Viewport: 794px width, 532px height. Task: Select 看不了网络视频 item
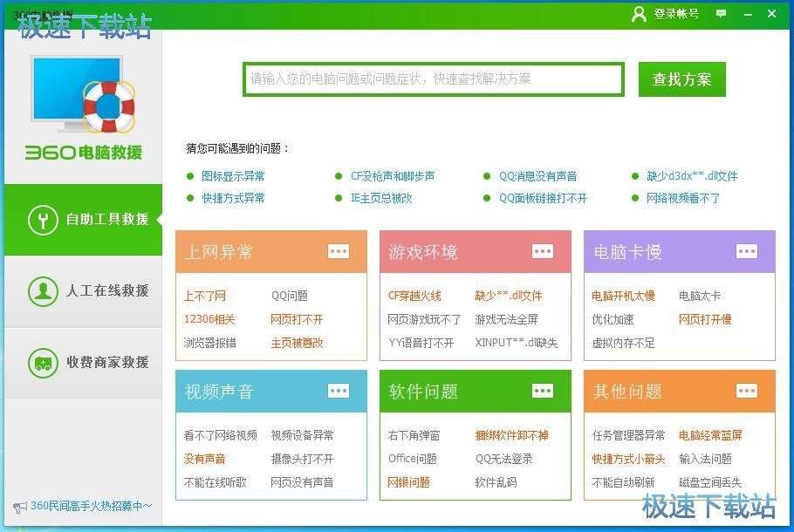[x=220, y=435]
